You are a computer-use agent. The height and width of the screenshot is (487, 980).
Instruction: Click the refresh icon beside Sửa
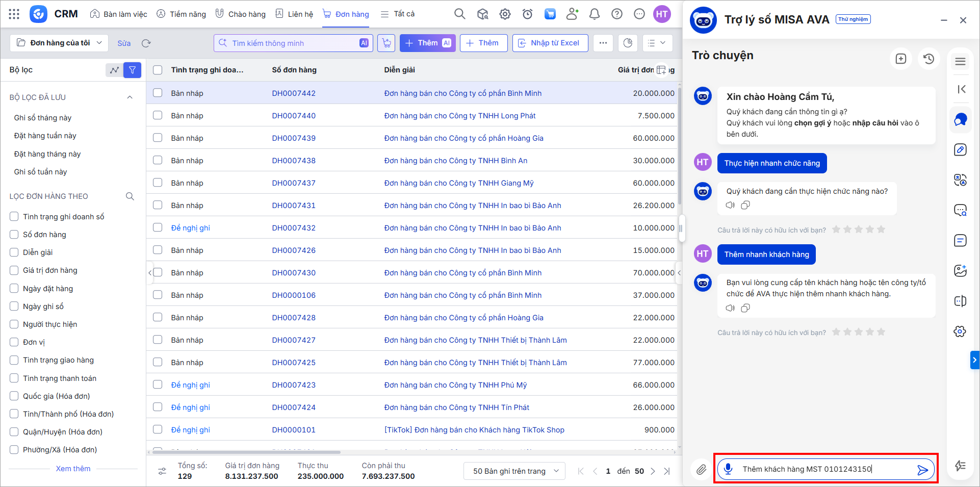pos(146,43)
